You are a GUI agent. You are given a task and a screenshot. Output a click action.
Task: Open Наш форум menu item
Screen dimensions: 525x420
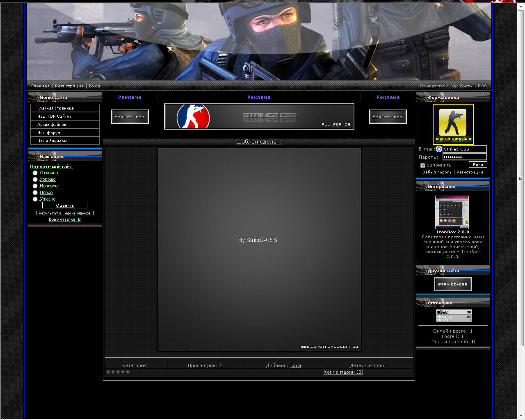(x=65, y=132)
